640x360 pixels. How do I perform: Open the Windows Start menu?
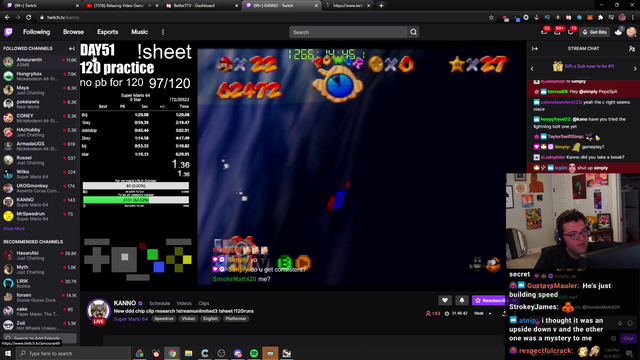[7, 353]
